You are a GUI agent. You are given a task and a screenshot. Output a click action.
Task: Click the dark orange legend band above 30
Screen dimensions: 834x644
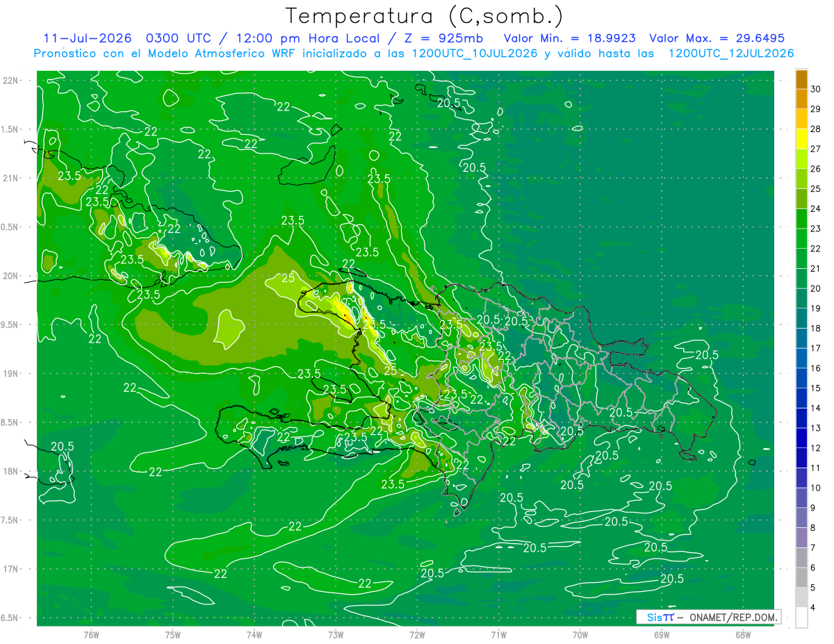click(801, 79)
